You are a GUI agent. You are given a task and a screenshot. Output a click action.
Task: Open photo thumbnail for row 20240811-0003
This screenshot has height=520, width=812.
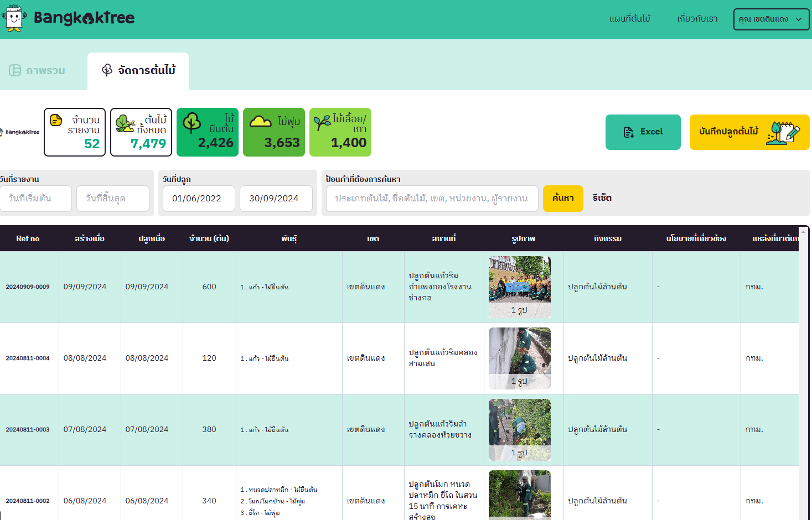[520, 430]
